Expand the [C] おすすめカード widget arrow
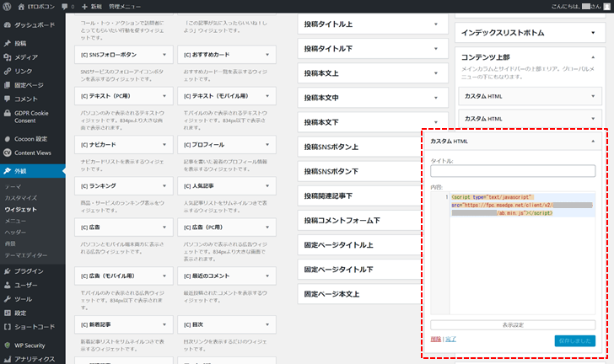Screen dimensions: 614x364 pyautogui.click(x=267, y=55)
